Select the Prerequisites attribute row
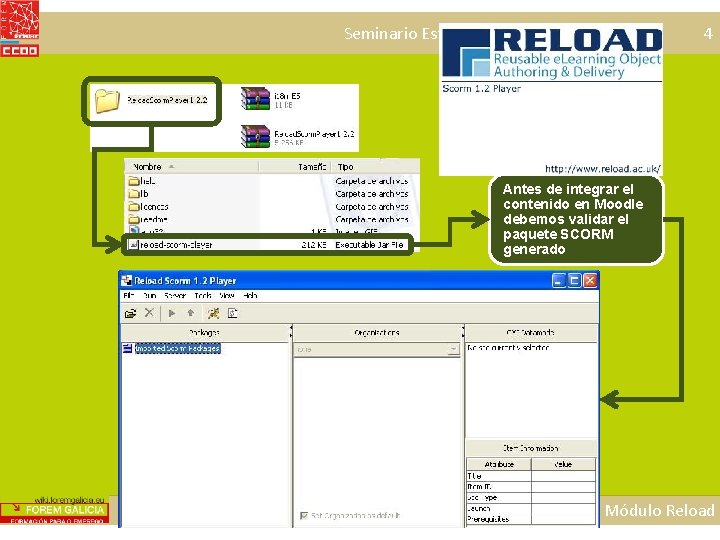Image resolution: width=720 pixels, height=540 pixels. pos(531,519)
